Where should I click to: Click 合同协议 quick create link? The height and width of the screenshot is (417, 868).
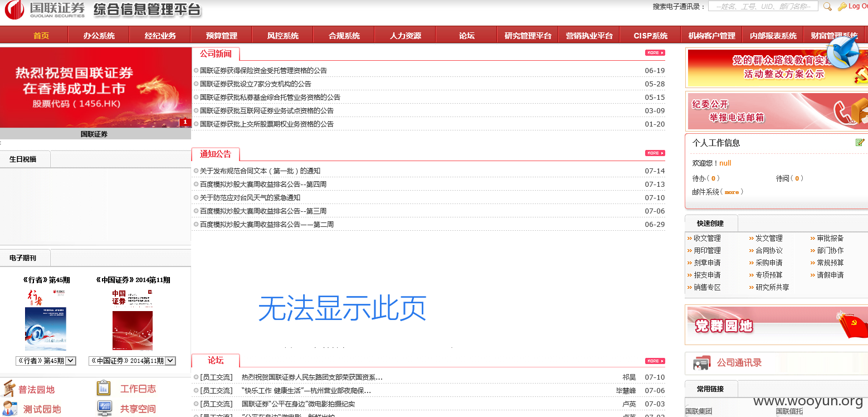pyautogui.click(x=769, y=250)
